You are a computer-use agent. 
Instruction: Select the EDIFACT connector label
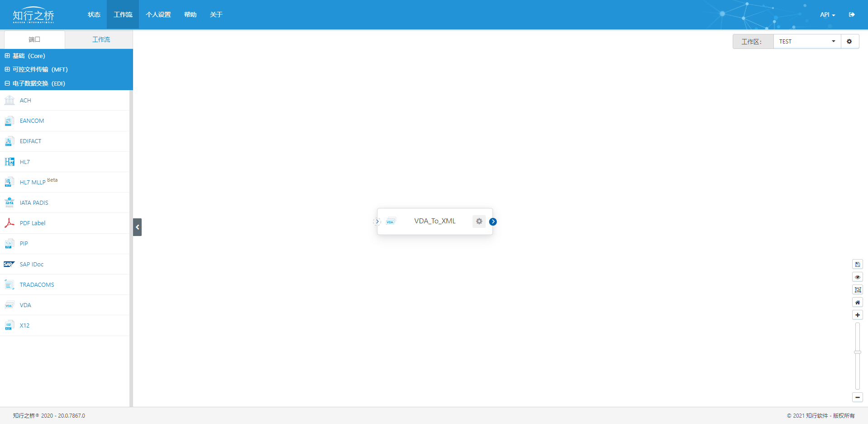click(x=31, y=141)
